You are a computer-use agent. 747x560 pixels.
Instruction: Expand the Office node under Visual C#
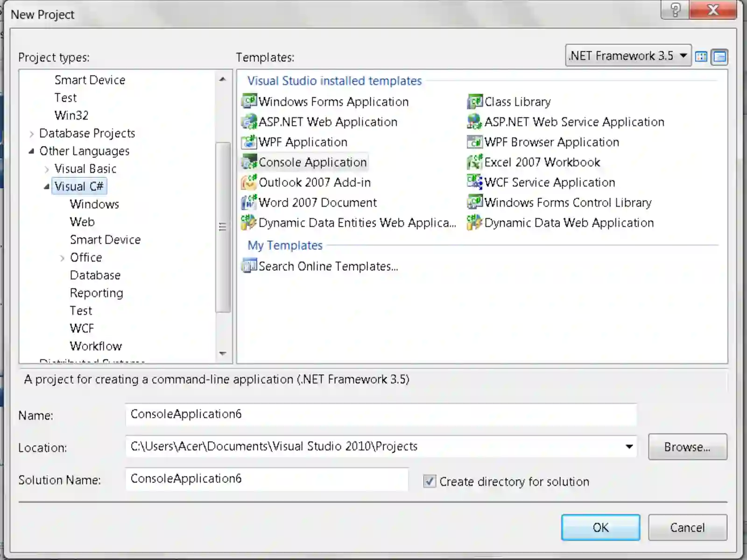coord(62,258)
